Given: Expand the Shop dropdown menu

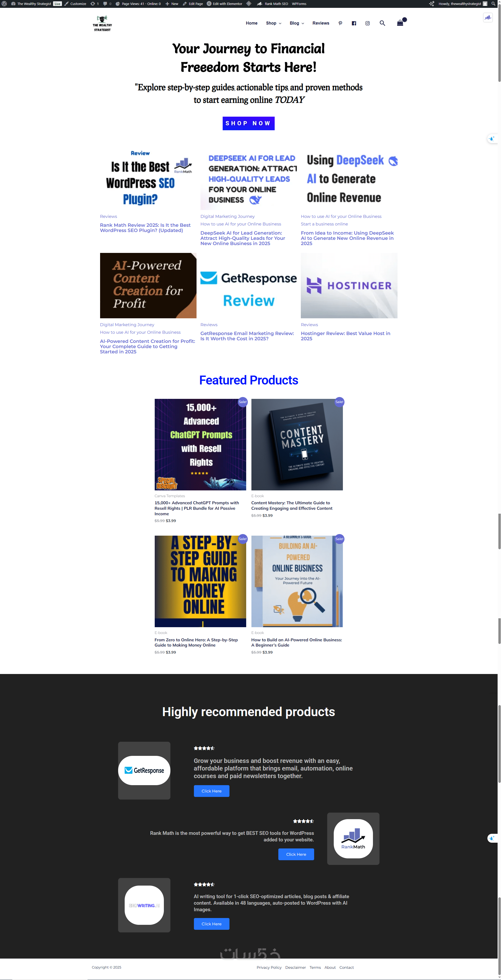Looking at the screenshot, I should click(x=274, y=23).
